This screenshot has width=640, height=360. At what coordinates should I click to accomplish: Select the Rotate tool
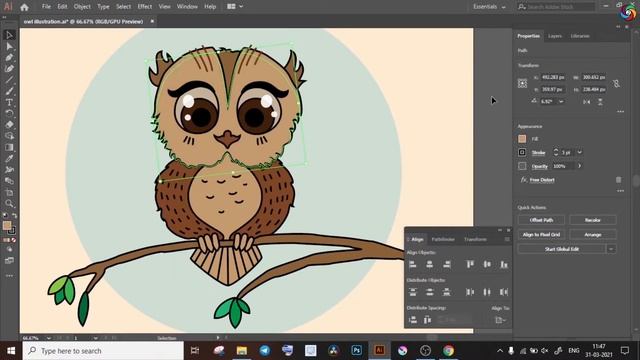(9, 113)
